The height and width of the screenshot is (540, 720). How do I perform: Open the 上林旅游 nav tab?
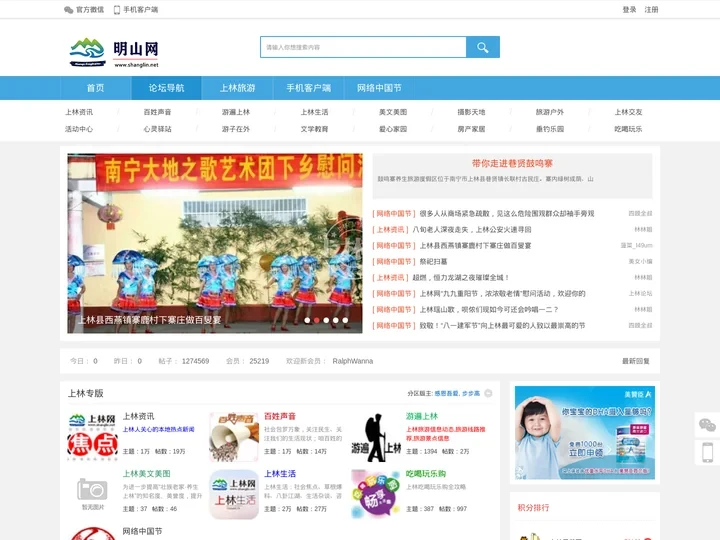coord(237,88)
